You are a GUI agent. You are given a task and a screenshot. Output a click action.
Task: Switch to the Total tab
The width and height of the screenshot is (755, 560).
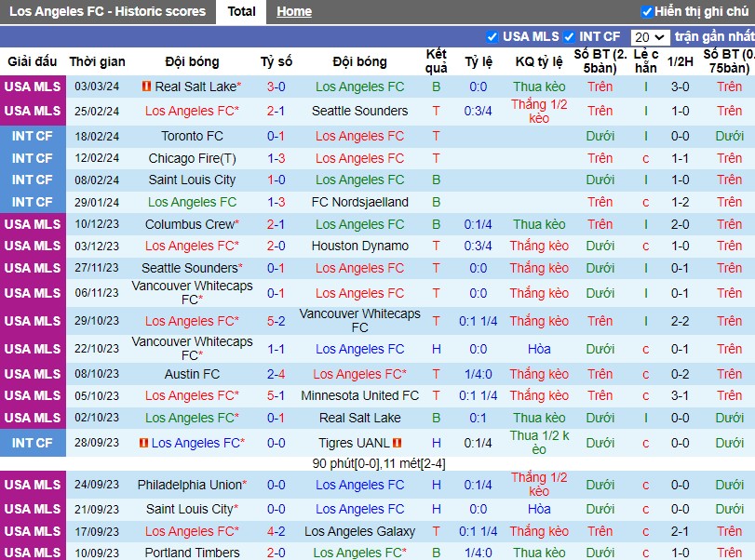(241, 11)
